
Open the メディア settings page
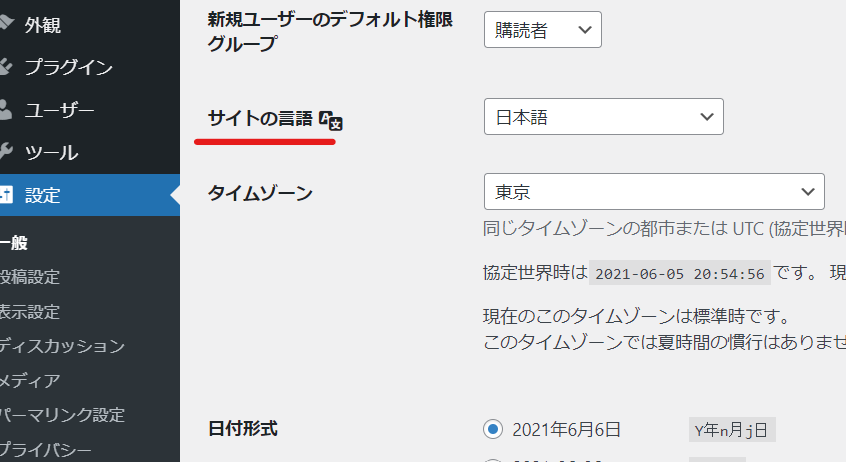click(x=30, y=380)
